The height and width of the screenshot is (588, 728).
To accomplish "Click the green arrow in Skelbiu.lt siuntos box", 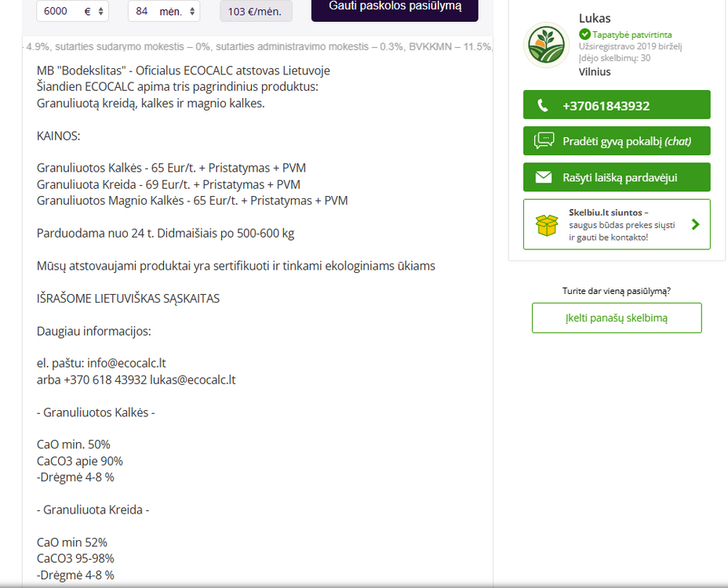I will (695, 225).
